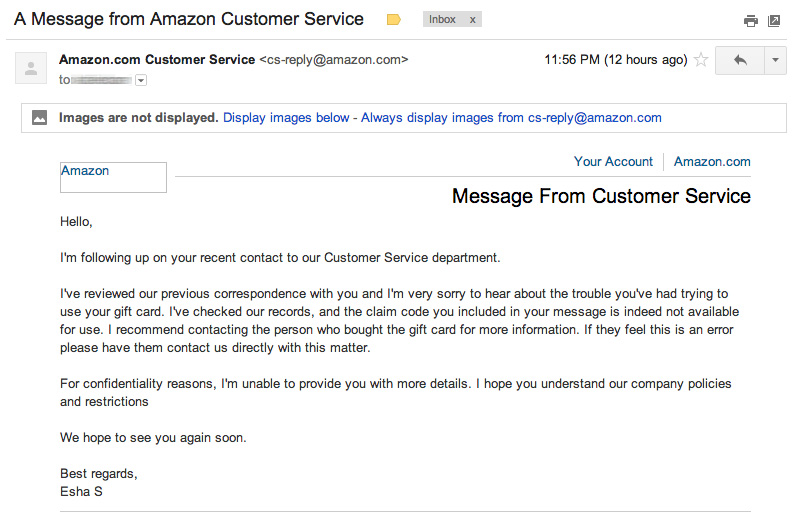Click the Inbox label tag
The image size is (801, 519).
(x=442, y=19)
